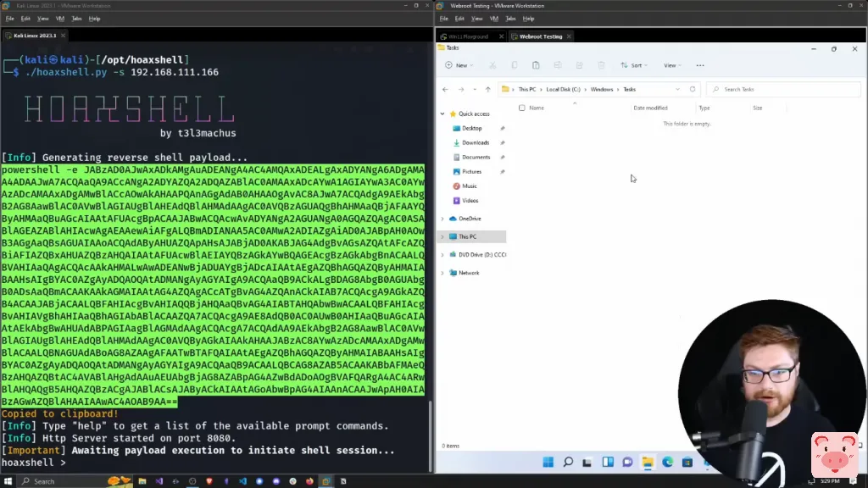Open Task View icon in VM taskbar
The image size is (868, 488).
pos(587,462)
